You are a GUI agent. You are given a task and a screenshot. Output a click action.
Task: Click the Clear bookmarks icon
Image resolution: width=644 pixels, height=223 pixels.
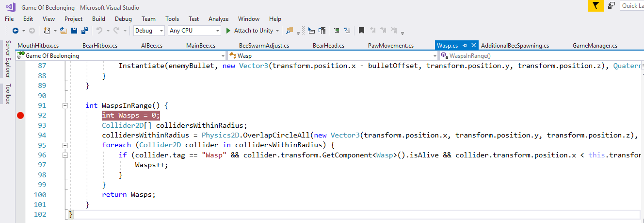coord(395,31)
